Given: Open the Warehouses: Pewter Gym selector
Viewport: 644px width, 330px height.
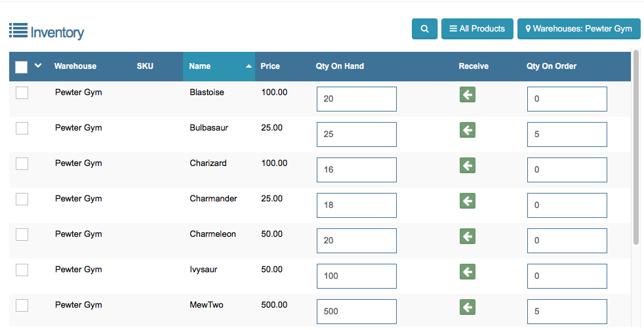Looking at the screenshot, I should [578, 29].
